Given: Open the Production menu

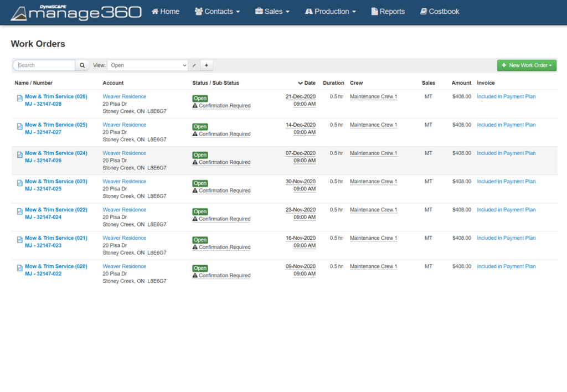Looking at the screenshot, I should 330,11.
